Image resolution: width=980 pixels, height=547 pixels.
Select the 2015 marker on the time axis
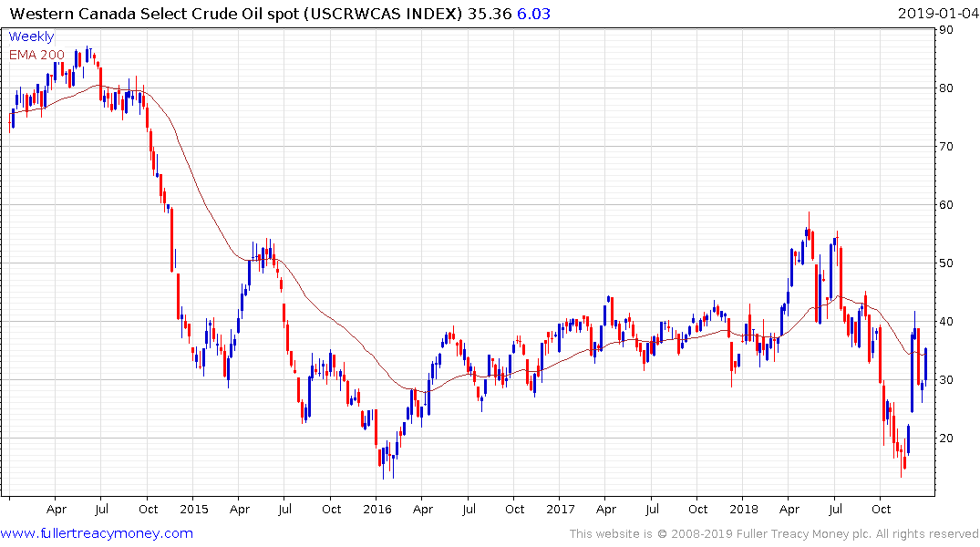(194, 509)
